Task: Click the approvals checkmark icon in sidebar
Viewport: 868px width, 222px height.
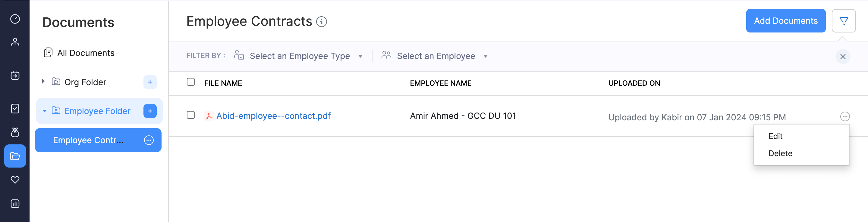Action: (x=15, y=109)
